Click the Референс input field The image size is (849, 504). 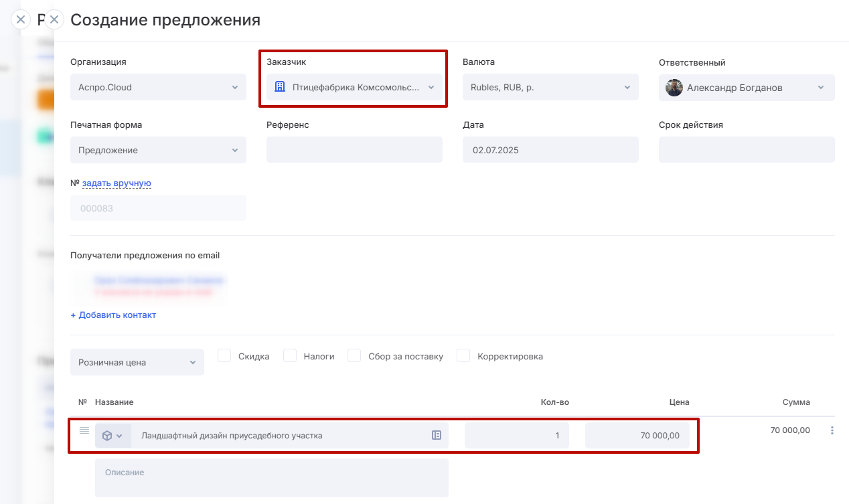(354, 150)
